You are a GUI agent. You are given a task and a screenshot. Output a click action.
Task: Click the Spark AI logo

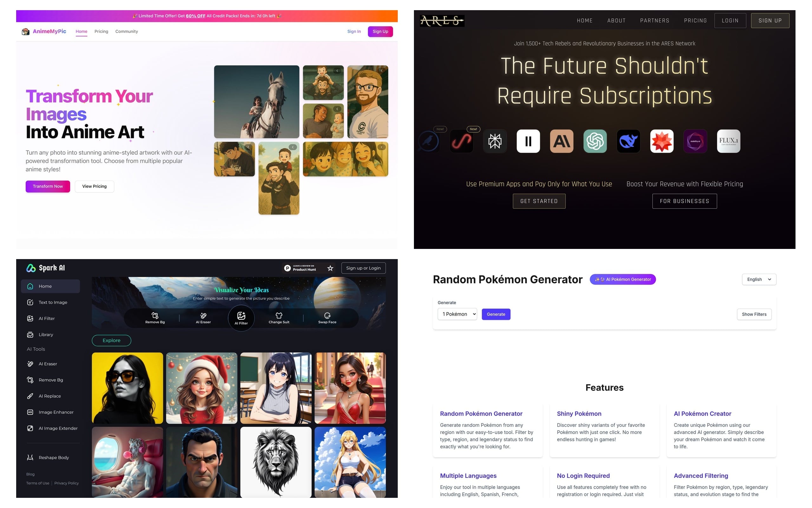(x=45, y=268)
